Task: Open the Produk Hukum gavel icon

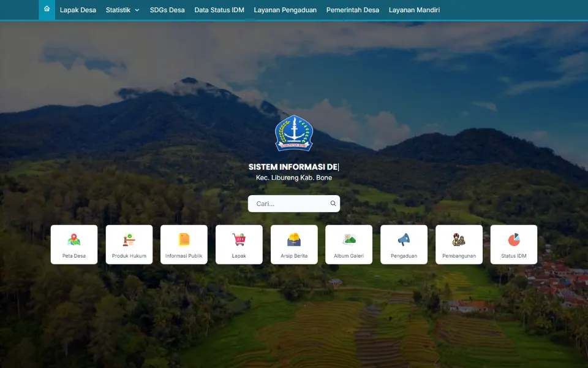Action: (129, 240)
